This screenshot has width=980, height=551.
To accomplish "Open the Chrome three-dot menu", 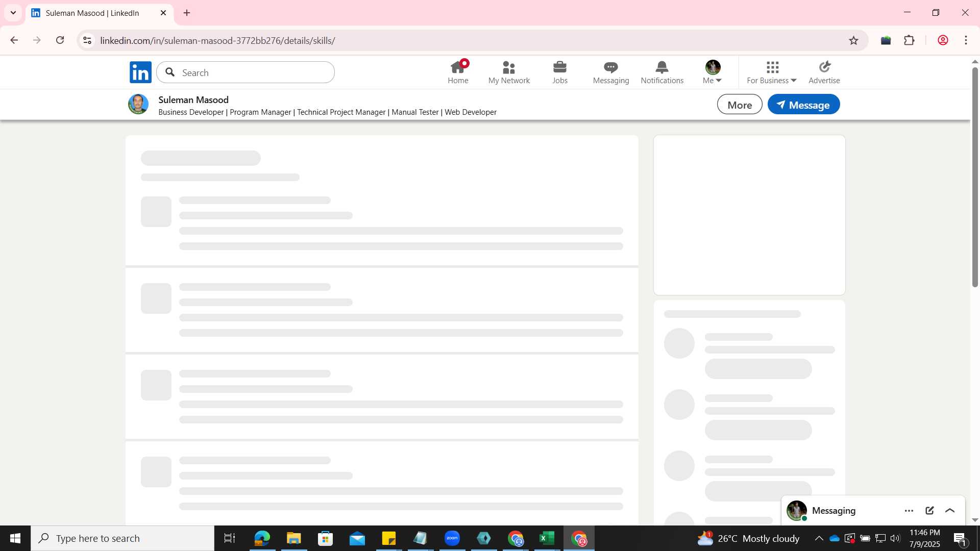I will 966,40.
